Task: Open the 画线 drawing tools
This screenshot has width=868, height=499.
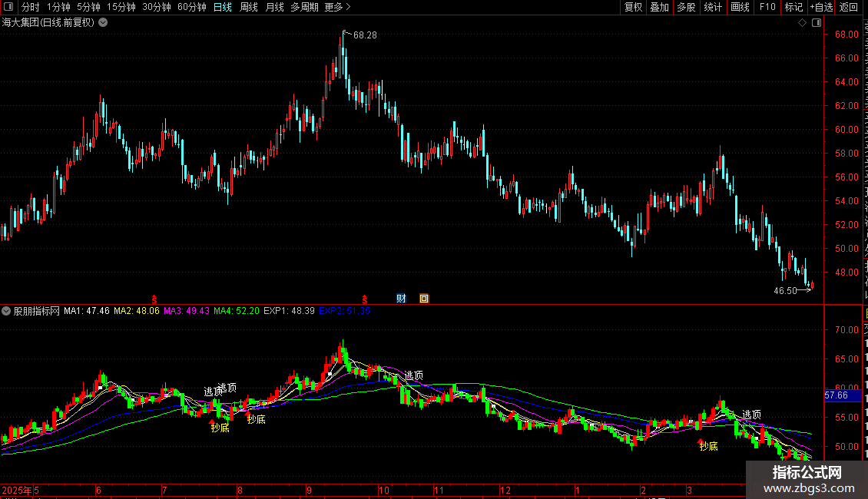Action: (x=740, y=7)
